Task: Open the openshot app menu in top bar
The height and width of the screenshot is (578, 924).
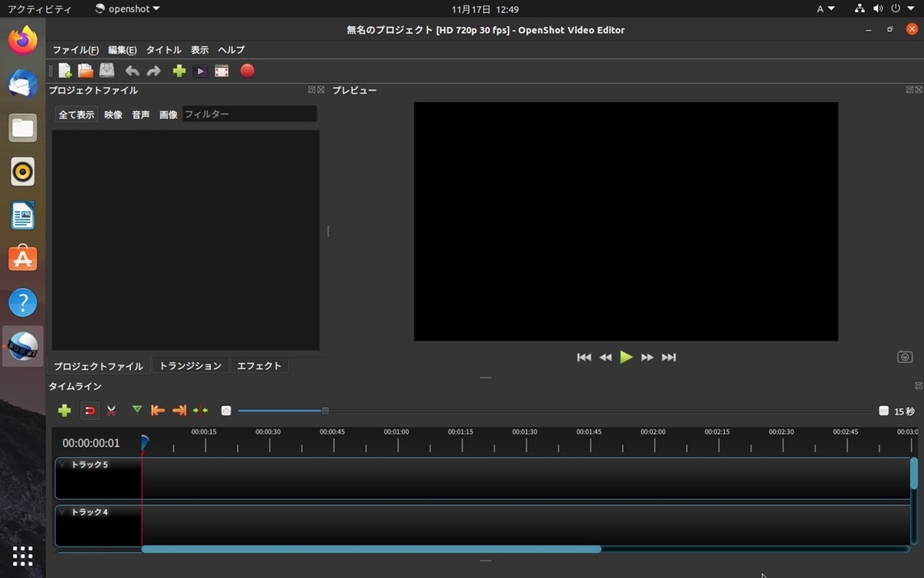Action: pyautogui.click(x=127, y=9)
